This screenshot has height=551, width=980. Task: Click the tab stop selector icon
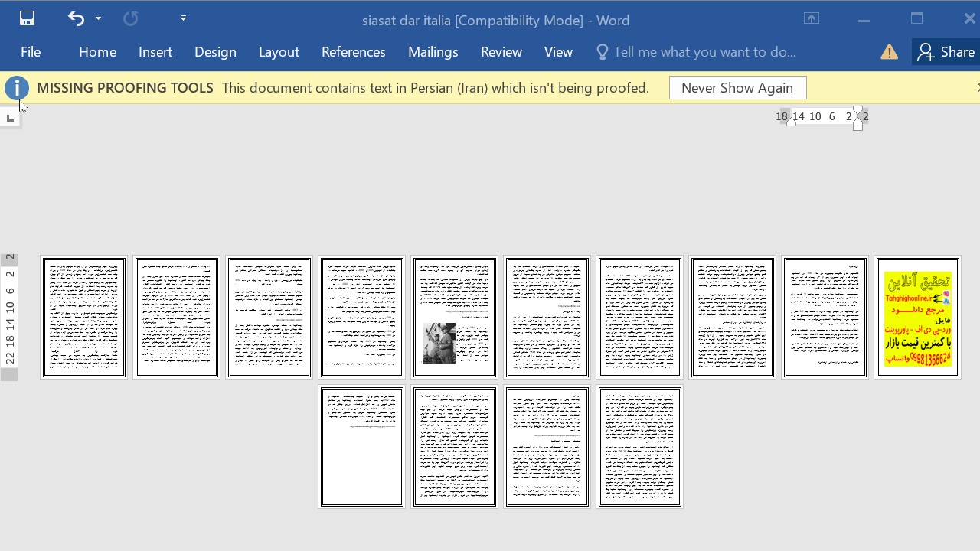[10, 117]
